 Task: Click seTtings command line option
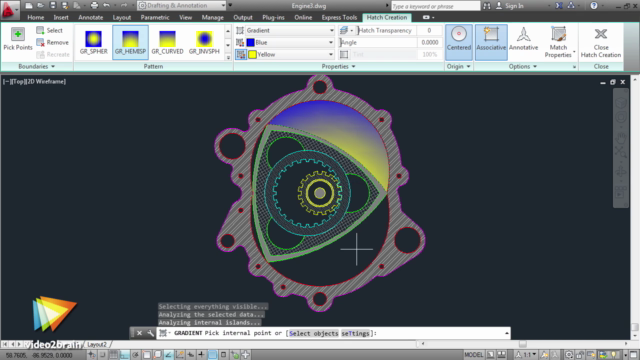(355, 333)
